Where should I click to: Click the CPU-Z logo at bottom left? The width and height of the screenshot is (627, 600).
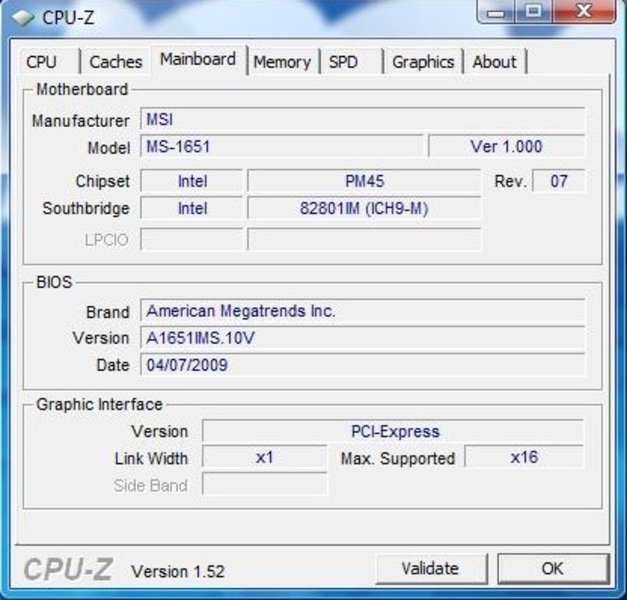tap(68, 569)
